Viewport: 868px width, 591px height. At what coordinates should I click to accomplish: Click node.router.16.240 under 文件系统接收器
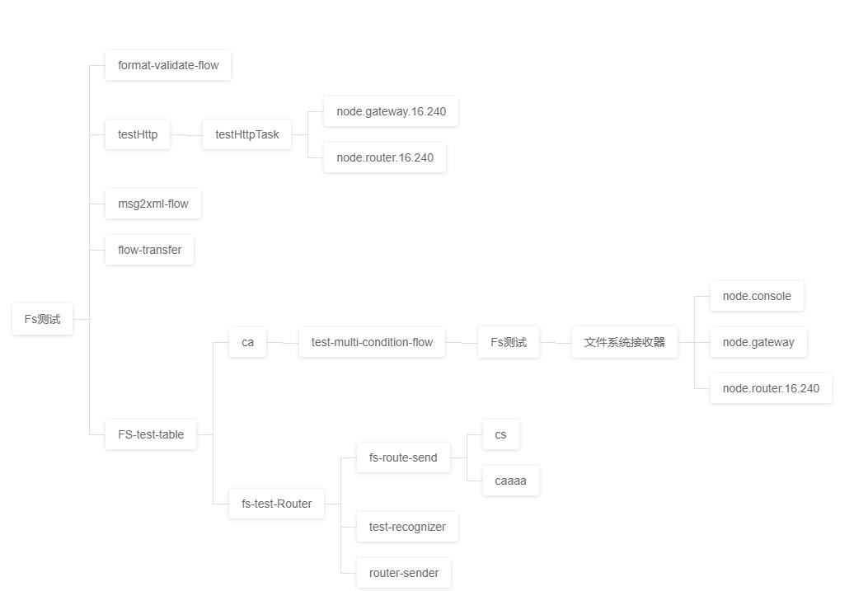point(771,388)
